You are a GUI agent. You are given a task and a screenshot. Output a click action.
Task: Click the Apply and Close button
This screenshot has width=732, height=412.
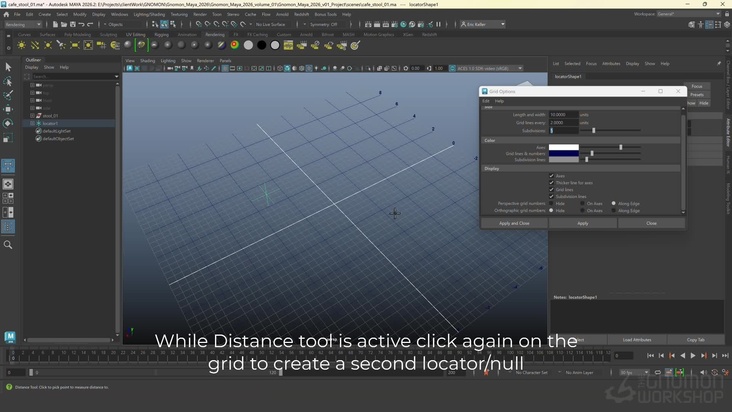click(x=514, y=223)
